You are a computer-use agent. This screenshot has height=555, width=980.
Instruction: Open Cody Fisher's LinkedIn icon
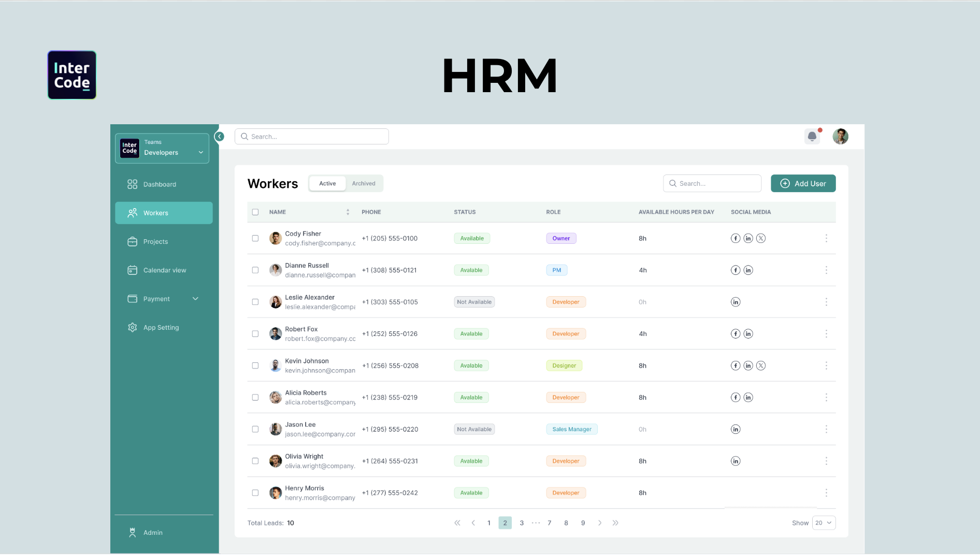[748, 238]
